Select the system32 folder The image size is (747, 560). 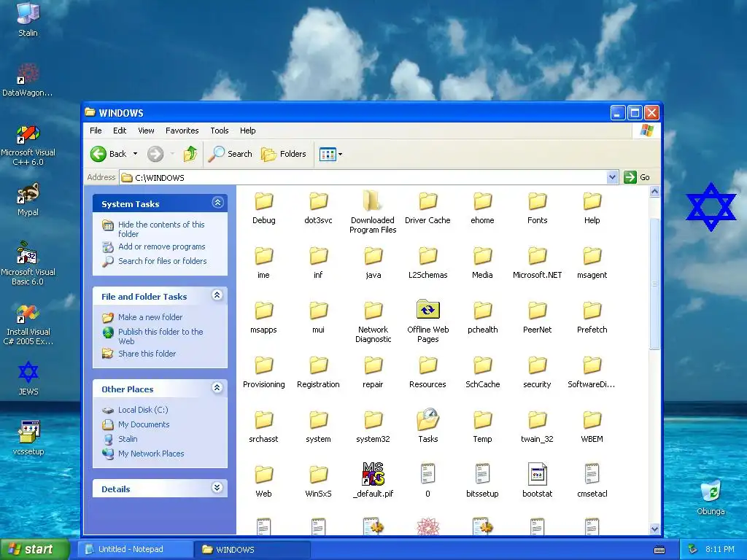[x=373, y=427]
